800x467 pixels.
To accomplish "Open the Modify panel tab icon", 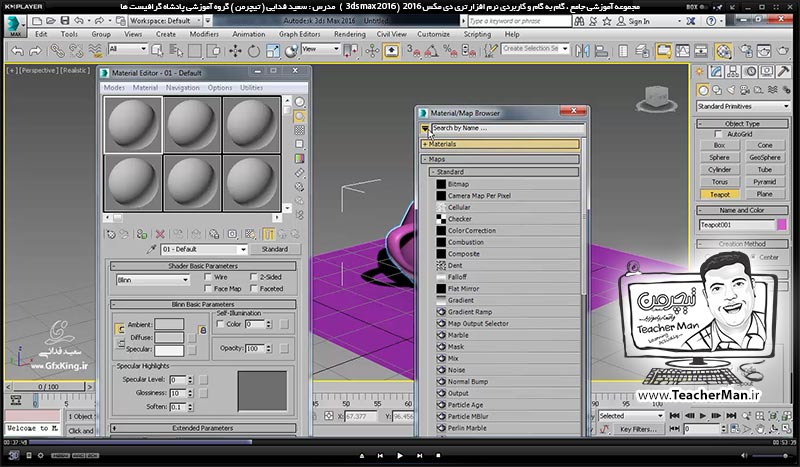I will click(716, 71).
